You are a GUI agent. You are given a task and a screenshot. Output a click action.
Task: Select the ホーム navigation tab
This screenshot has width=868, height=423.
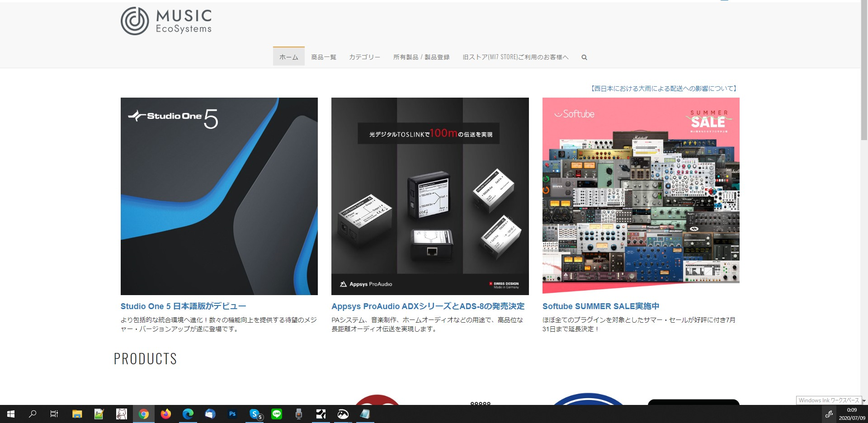coord(289,57)
